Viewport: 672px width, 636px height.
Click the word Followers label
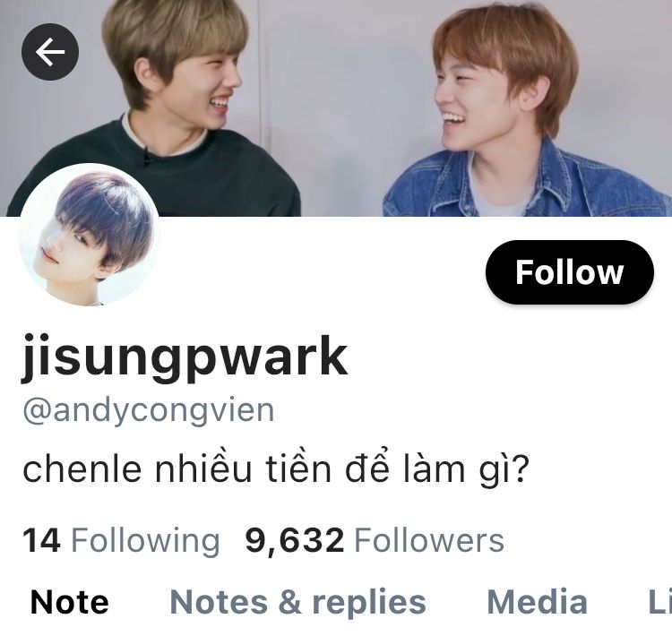click(429, 540)
